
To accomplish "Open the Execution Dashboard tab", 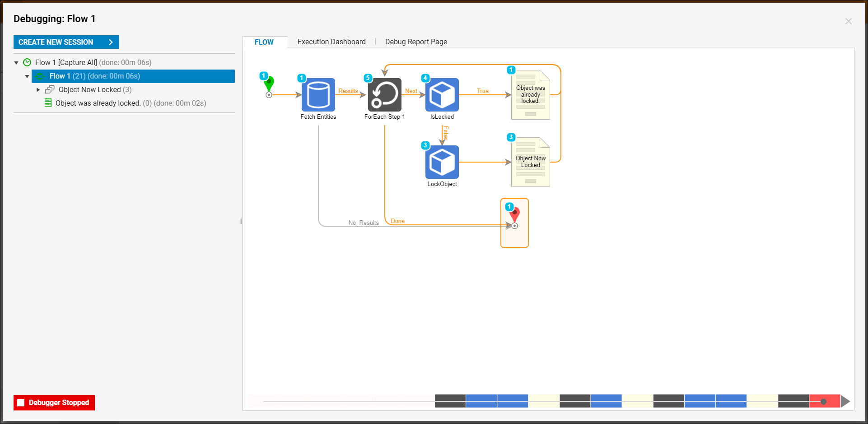I will pyautogui.click(x=331, y=42).
